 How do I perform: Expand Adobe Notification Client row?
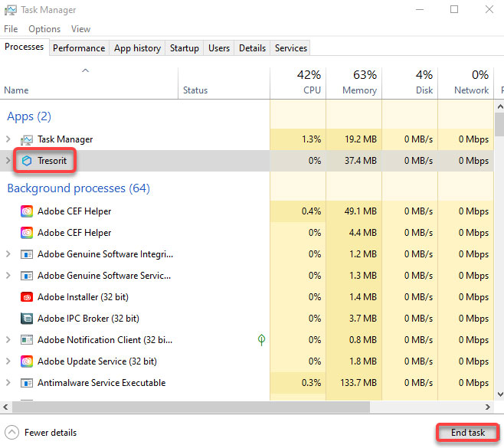(8, 340)
